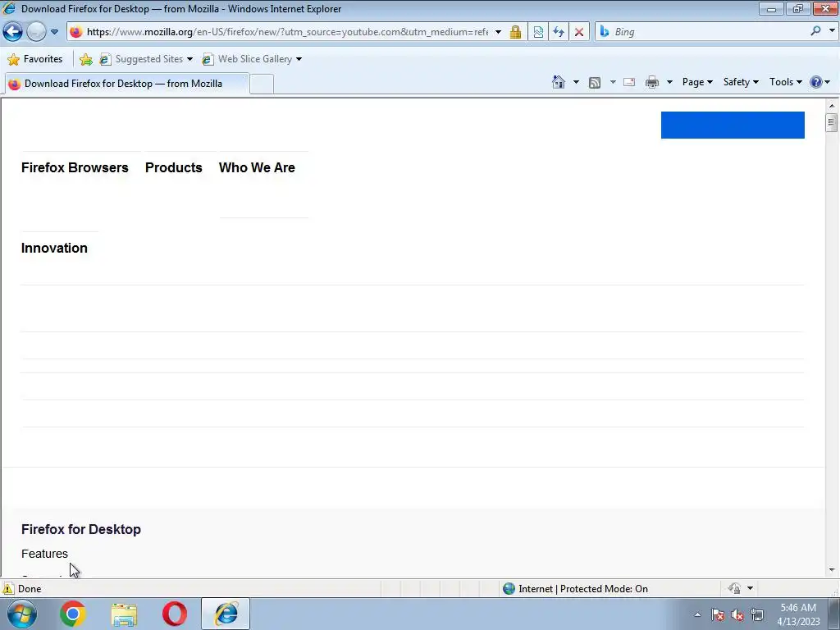Expand the Home button dropdown arrow
Image resolution: width=840 pixels, height=630 pixels.
click(576, 82)
